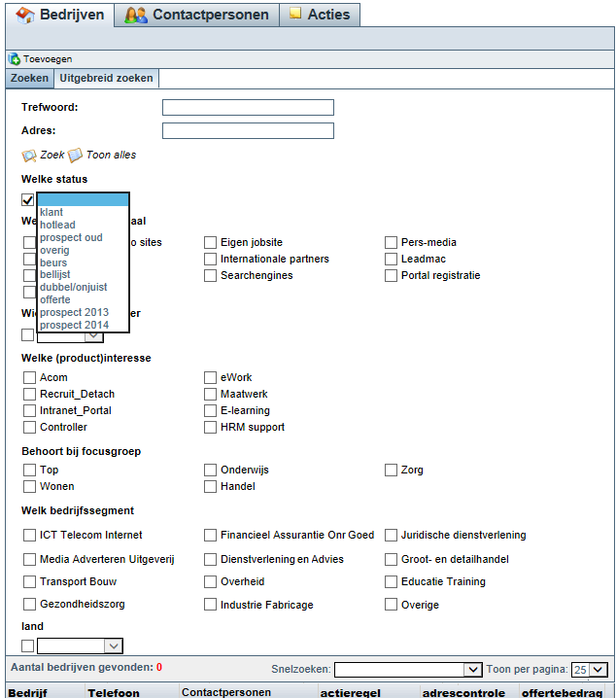The image size is (616, 698).
Task: Check the Internationale partners checkbox
Action: 210,260
